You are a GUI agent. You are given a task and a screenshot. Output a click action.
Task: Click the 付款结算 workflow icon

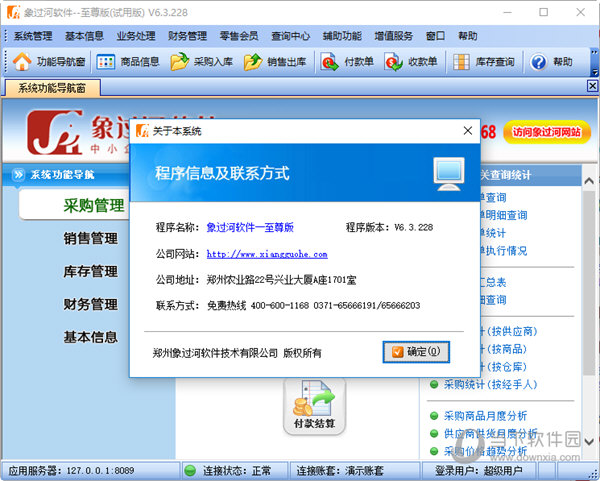(x=314, y=407)
